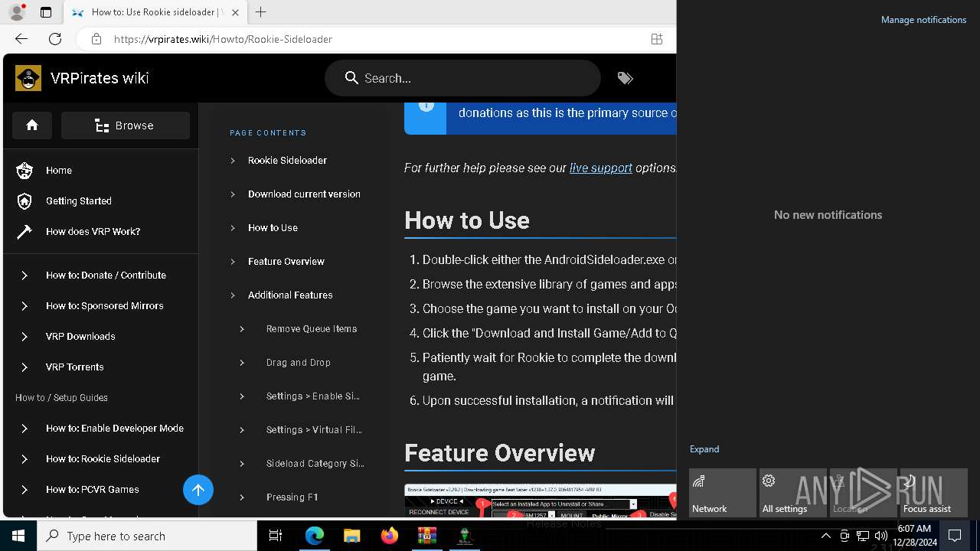Jump to Pressing F1 section
Screen dimensions: 980x551
click(x=292, y=497)
